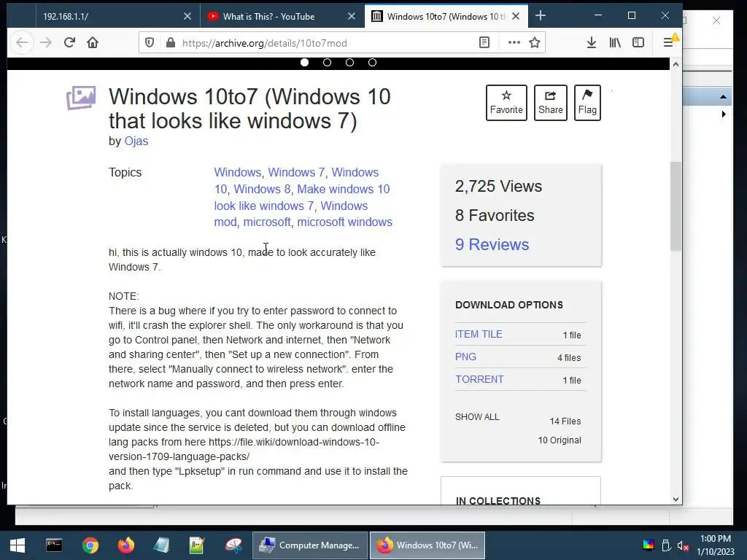Close the Windows 10to7 tab

pos(516,16)
